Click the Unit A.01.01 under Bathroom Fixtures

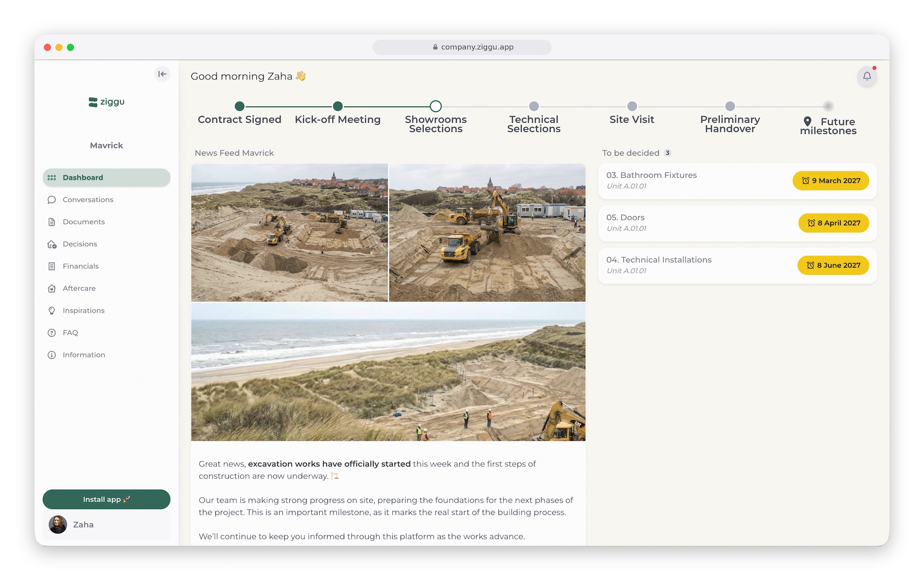click(626, 186)
